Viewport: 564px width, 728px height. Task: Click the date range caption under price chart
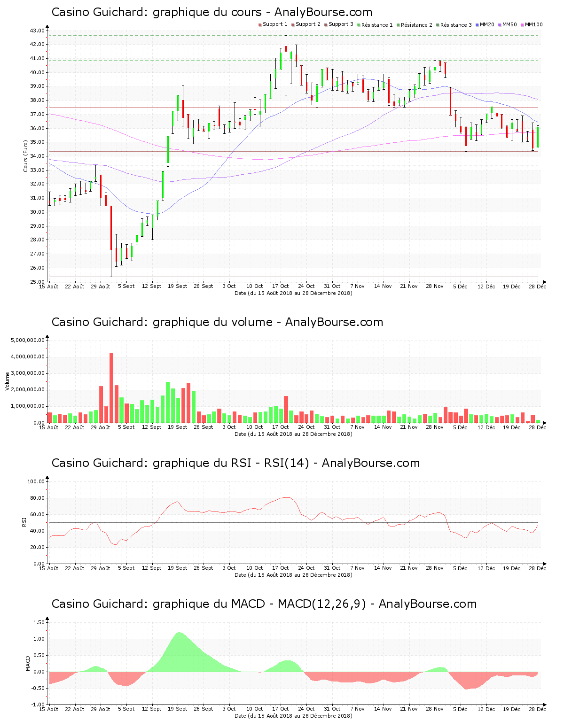(293, 293)
